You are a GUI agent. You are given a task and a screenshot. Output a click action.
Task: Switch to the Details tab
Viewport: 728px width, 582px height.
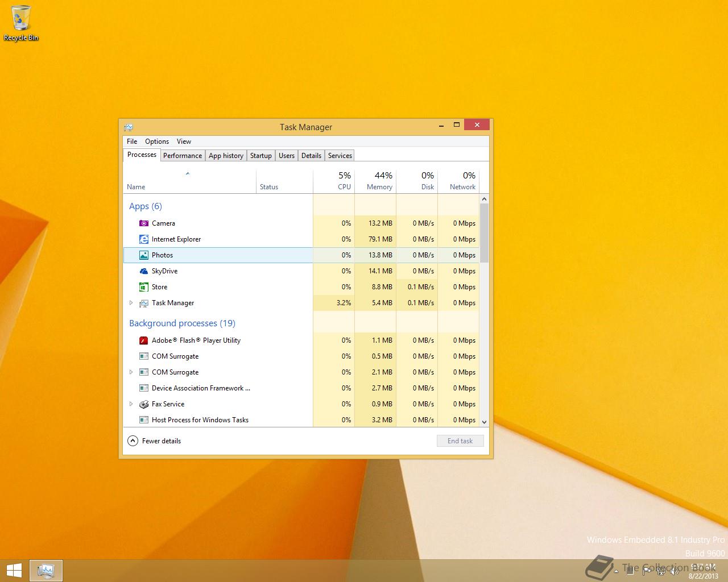click(x=311, y=156)
